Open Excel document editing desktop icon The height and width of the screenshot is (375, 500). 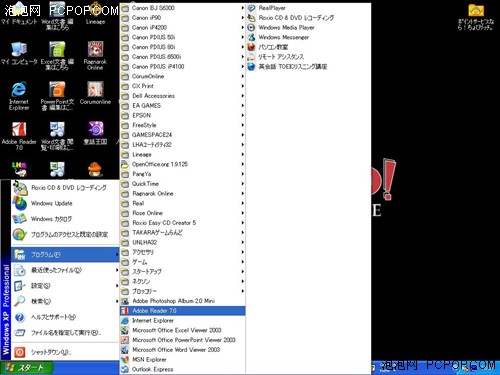coord(57,56)
